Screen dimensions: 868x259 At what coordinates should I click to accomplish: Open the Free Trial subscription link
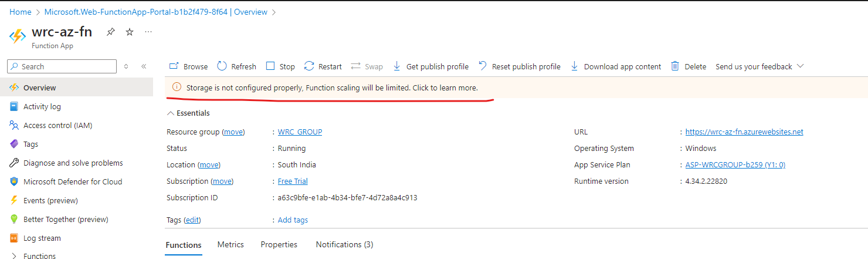[293, 181]
